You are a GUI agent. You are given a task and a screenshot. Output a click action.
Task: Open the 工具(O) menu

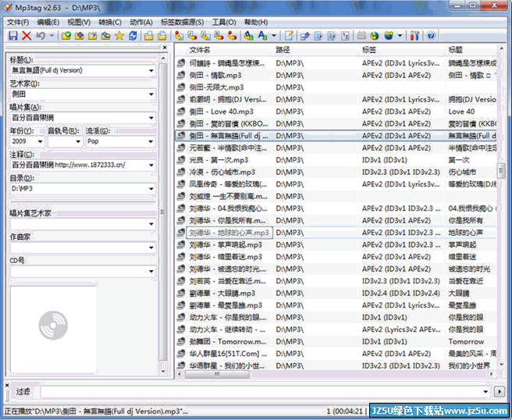[224, 22]
